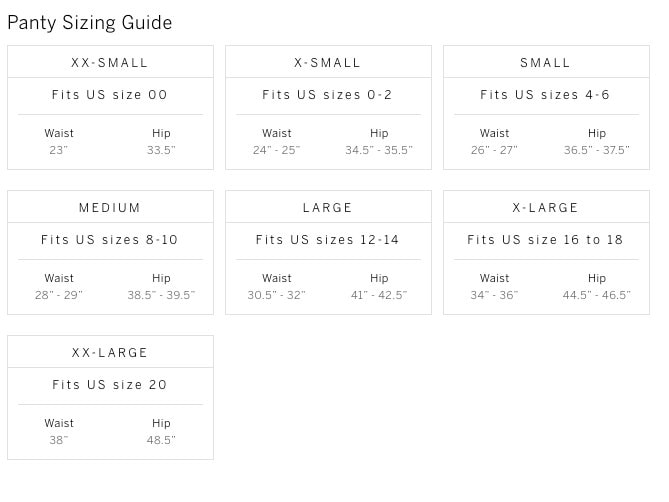The image size is (669, 502).
Task: Select the XX-SMALL size header
Action: (110, 63)
